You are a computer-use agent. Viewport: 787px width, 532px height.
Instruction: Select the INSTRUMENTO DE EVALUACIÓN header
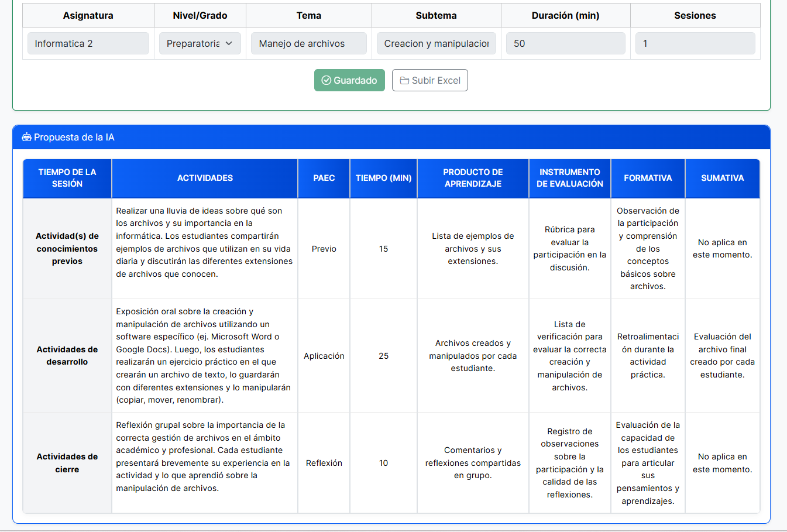click(x=569, y=179)
